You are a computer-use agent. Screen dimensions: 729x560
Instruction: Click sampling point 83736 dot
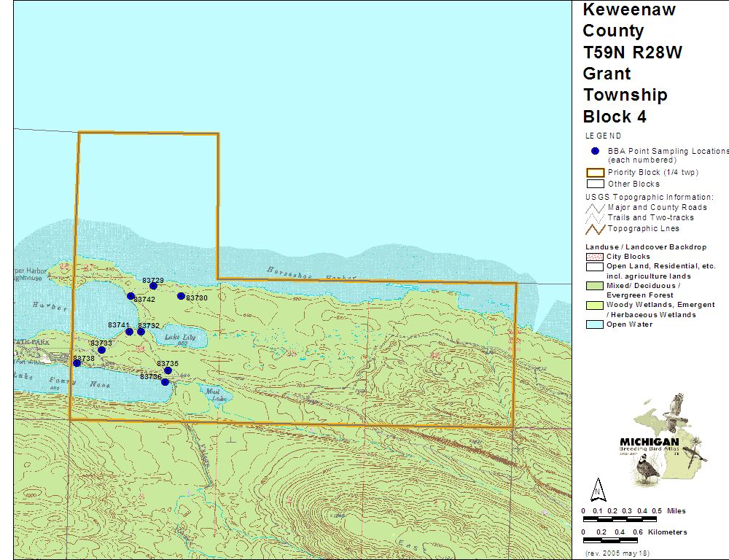(x=165, y=382)
